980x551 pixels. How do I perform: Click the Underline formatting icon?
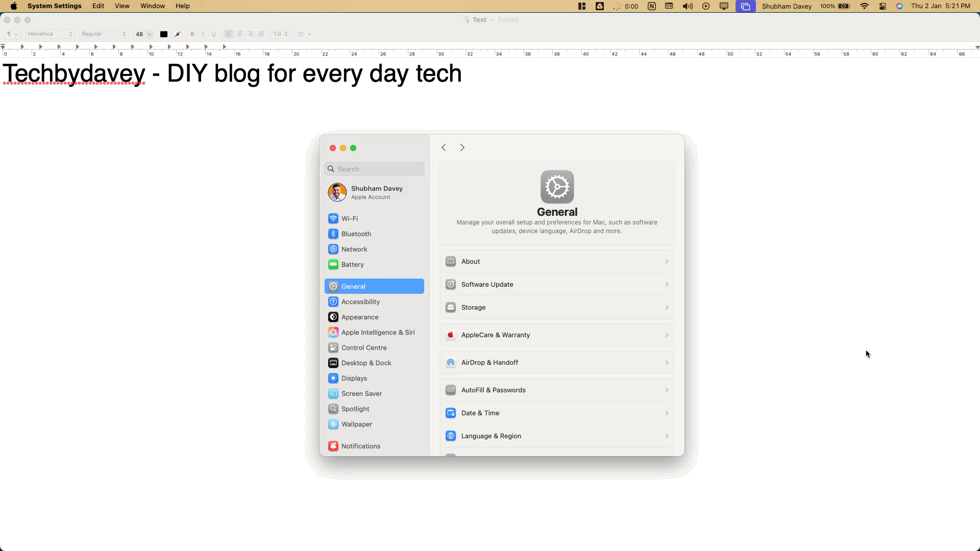coord(214,34)
